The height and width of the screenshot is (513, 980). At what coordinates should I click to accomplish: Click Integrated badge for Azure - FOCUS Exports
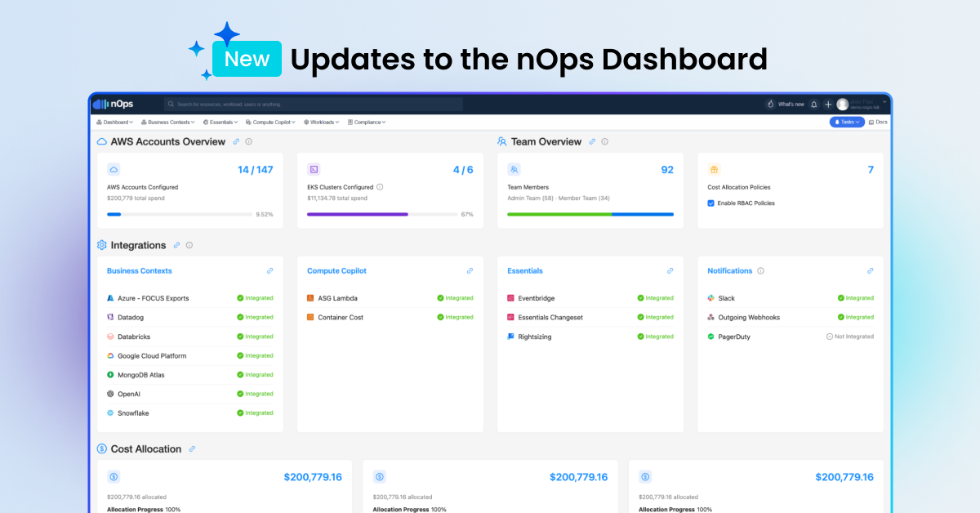pyautogui.click(x=255, y=298)
